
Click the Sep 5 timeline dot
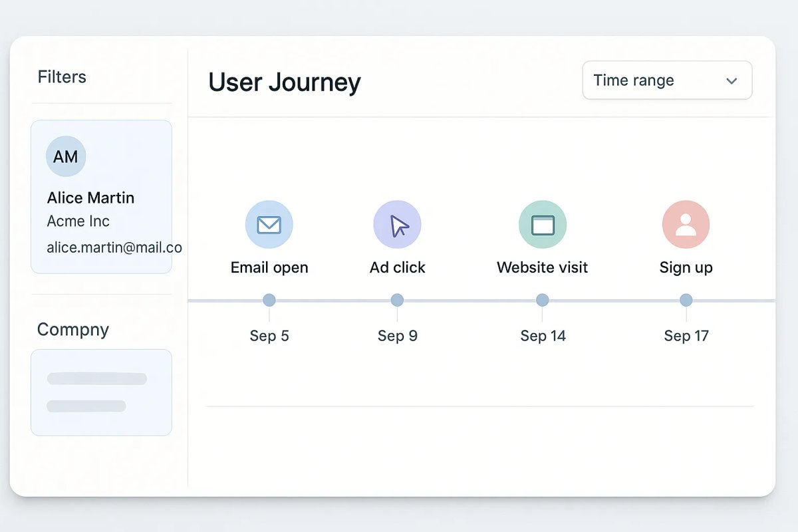coord(269,300)
